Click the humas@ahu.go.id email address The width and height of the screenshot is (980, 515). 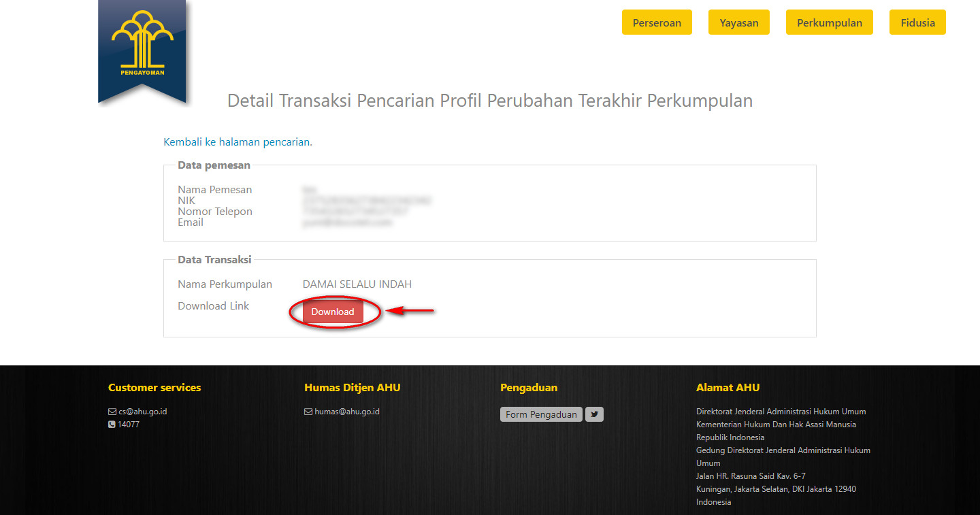click(347, 412)
